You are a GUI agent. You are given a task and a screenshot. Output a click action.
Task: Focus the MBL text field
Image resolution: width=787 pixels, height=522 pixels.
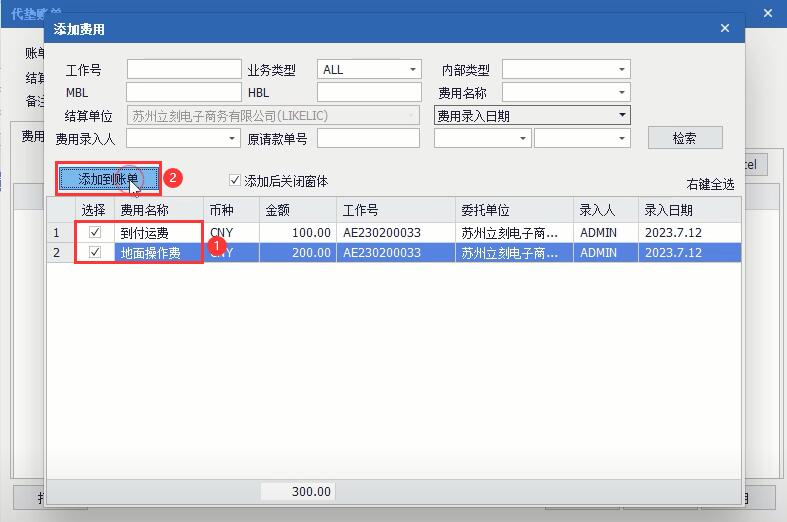coord(184,92)
